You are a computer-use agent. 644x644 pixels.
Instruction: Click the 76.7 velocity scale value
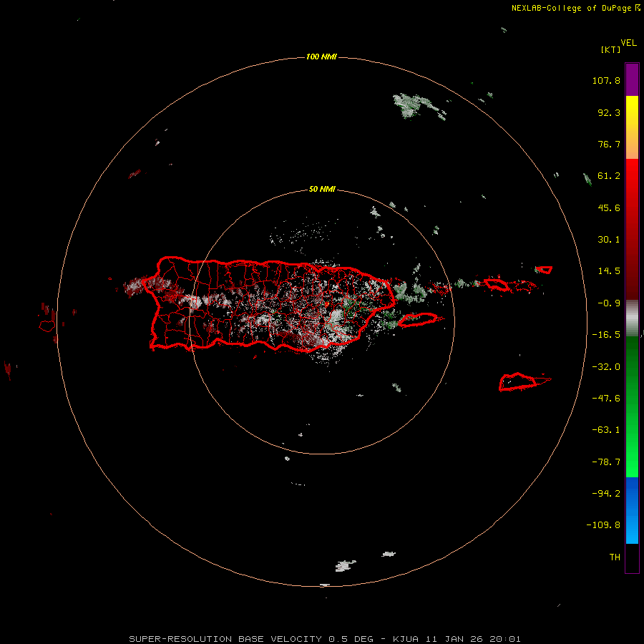coord(609,144)
